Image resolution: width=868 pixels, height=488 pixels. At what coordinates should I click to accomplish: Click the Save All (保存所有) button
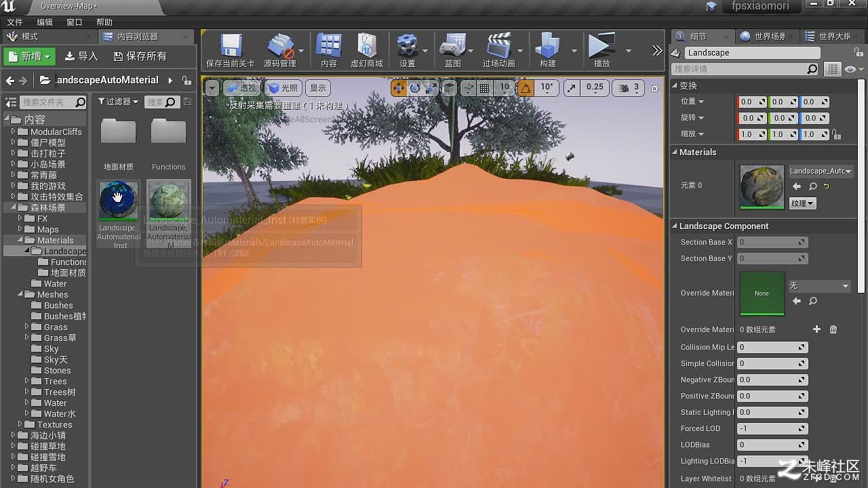[x=140, y=56]
